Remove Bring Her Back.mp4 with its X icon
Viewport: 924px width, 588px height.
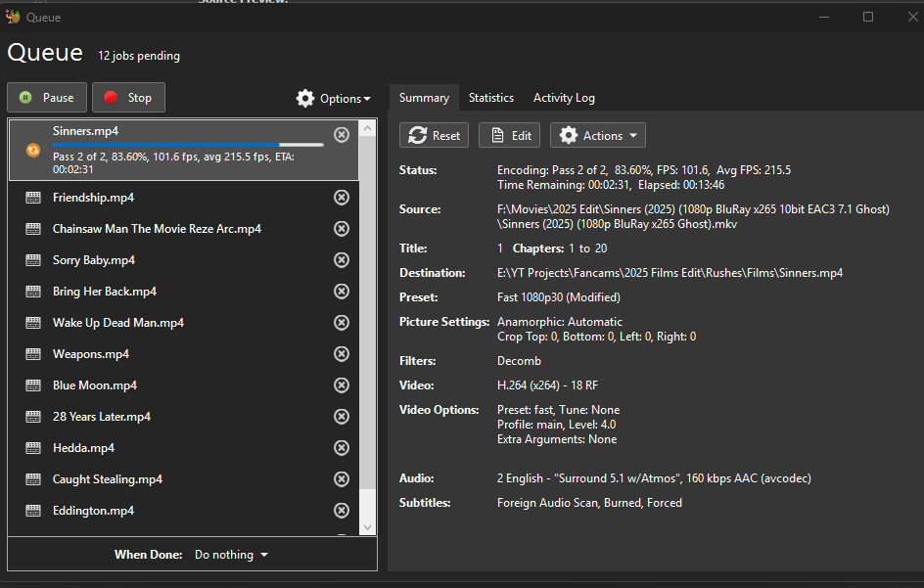tap(342, 291)
